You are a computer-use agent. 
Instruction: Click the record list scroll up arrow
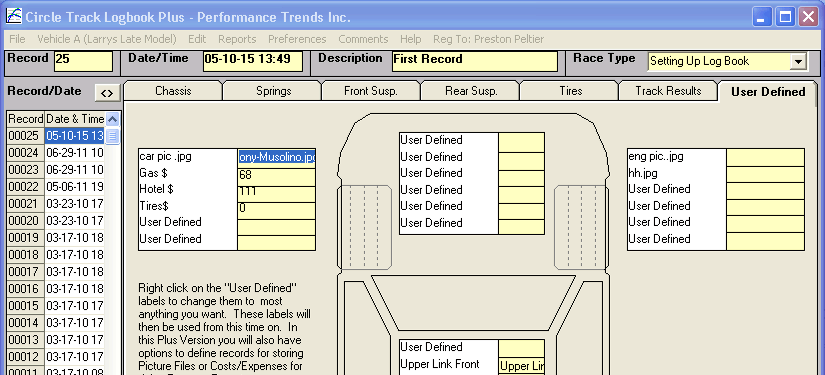(113, 119)
